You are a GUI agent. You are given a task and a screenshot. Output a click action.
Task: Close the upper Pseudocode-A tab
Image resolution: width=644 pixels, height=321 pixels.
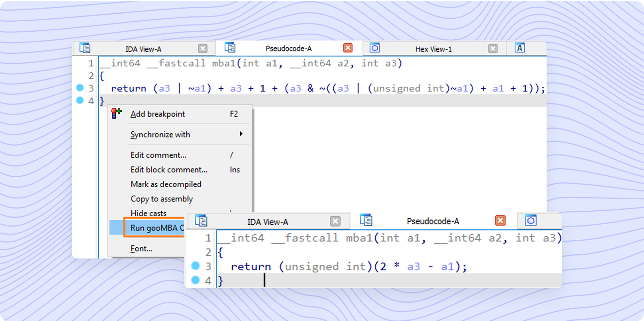click(348, 48)
